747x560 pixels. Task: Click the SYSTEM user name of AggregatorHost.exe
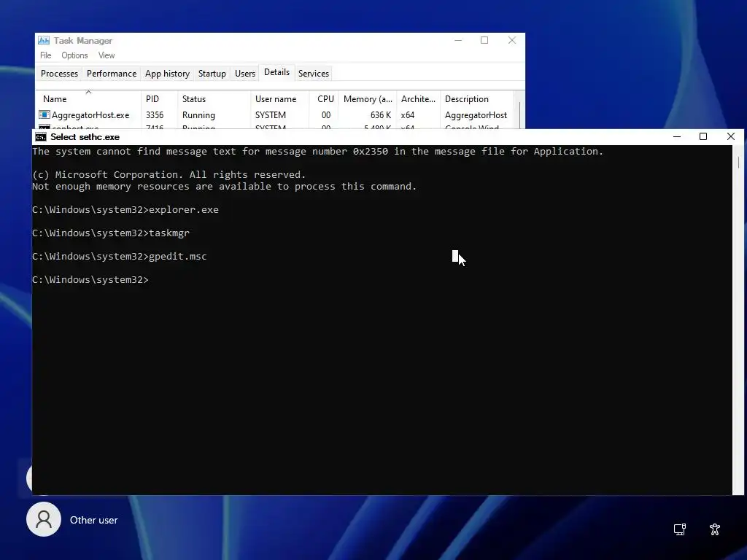tap(271, 115)
